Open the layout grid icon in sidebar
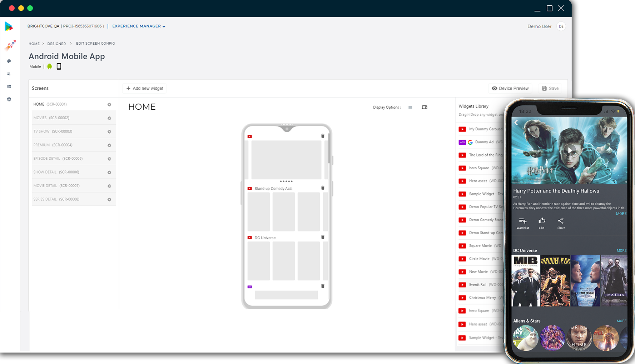This screenshot has width=635, height=364. click(x=9, y=86)
